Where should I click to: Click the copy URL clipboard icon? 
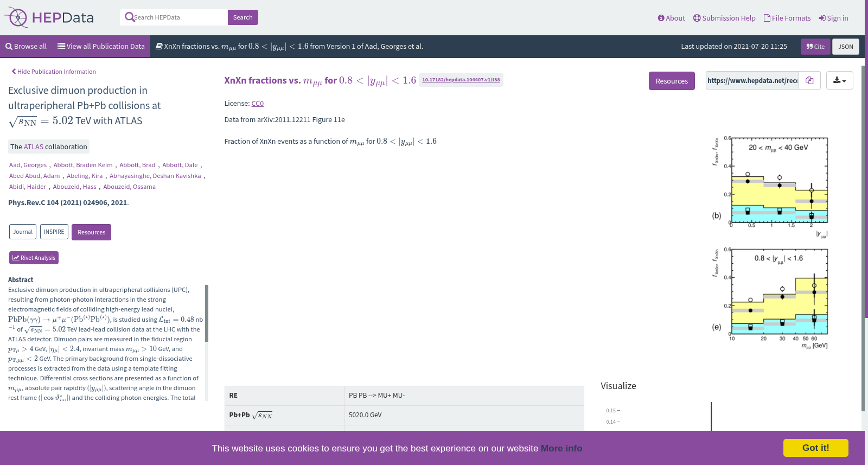pyautogui.click(x=809, y=80)
